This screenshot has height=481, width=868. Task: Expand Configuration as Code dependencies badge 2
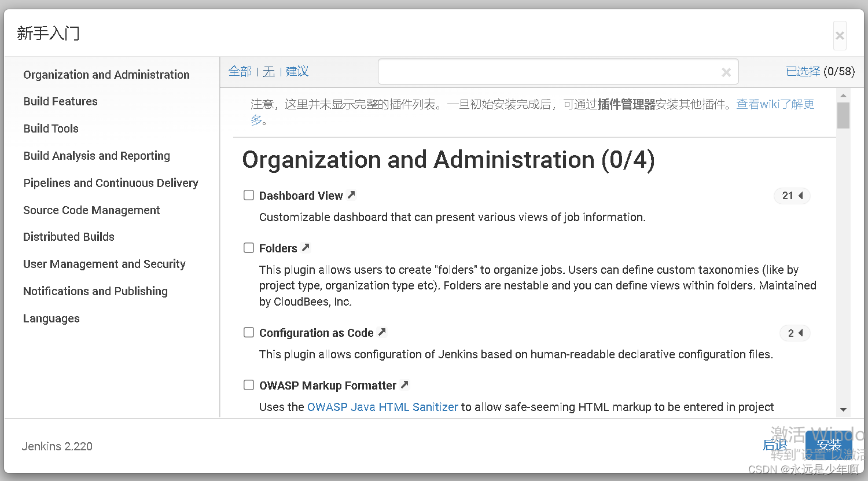(795, 333)
